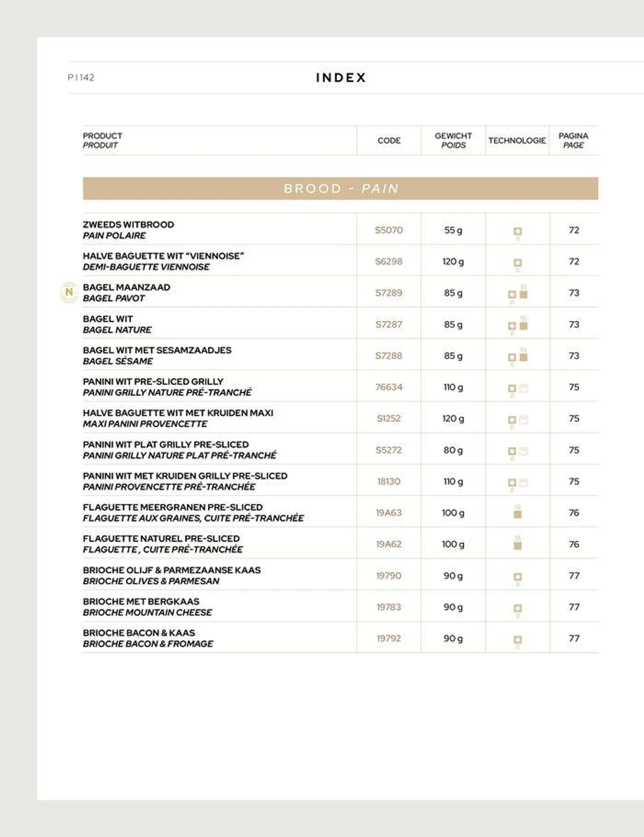Select product code S5070
The height and width of the screenshot is (837, 644).
389,230
